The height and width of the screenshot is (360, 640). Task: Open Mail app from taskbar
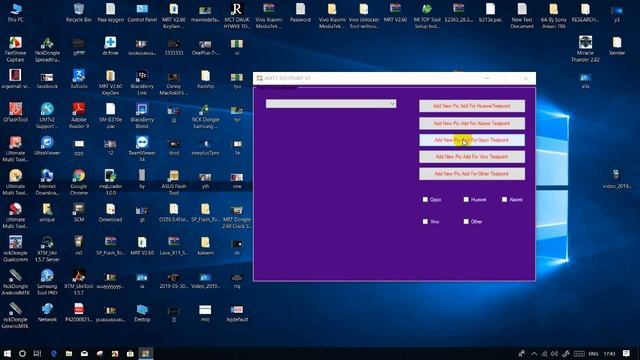click(84, 353)
